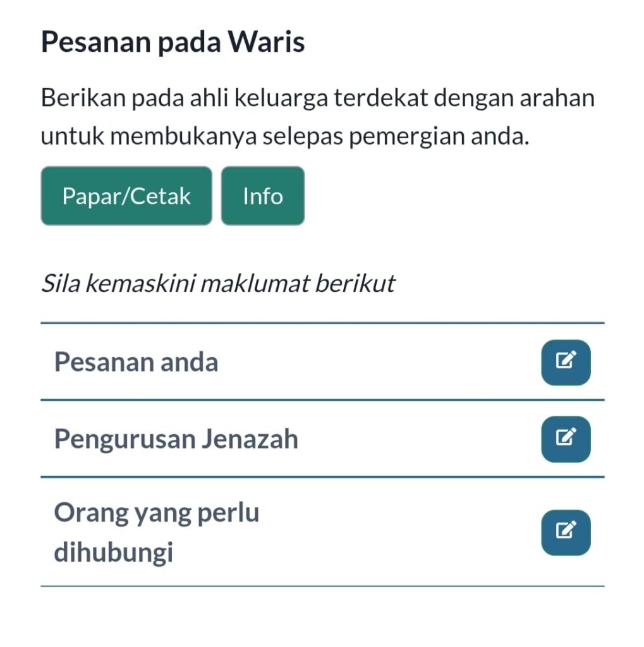Click the word Pengurusan in second row
The width and height of the screenshot is (644, 647).
coord(124,438)
